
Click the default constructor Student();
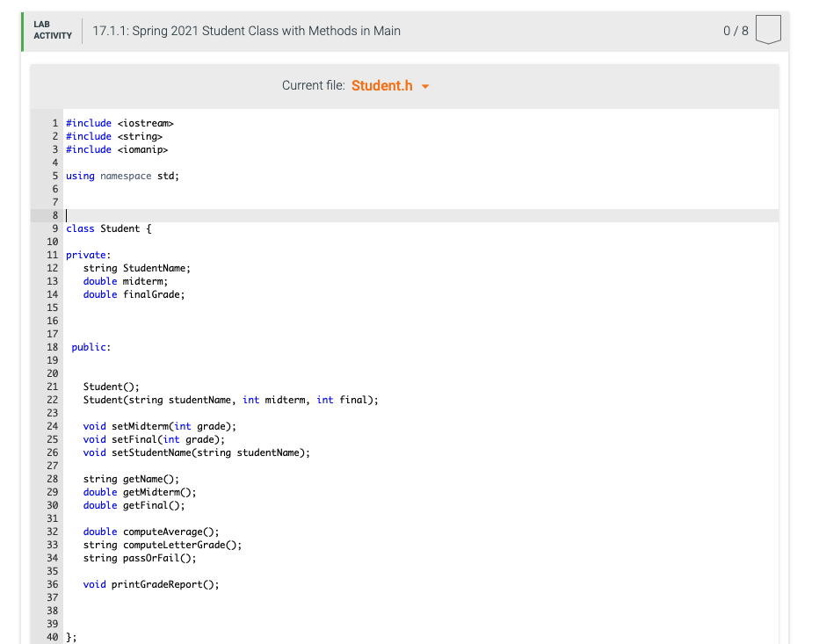pyautogui.click(x=112, y=387)
